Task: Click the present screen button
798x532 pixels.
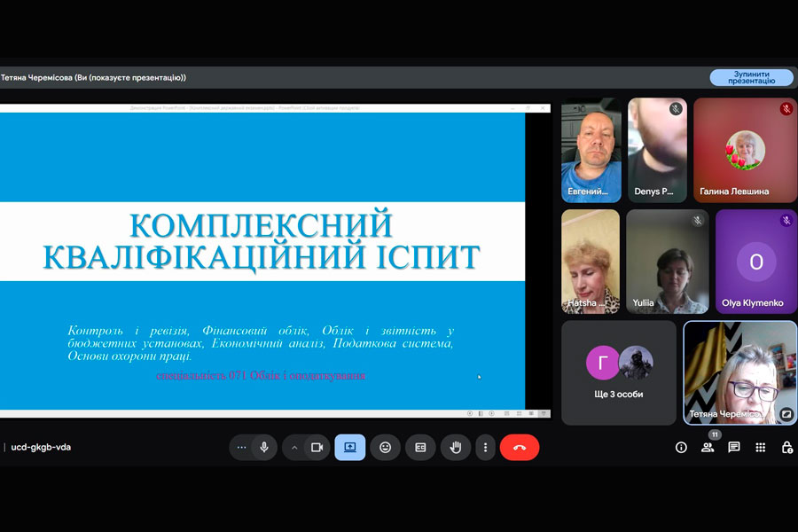Action: pos(349,447)
